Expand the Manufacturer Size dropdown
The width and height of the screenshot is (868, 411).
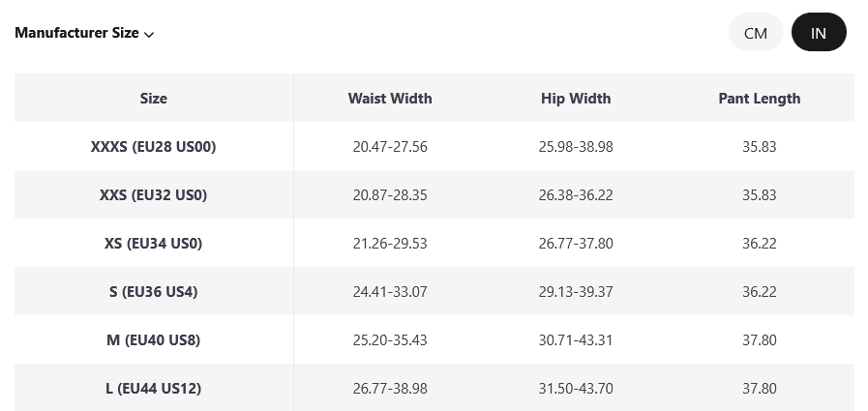tap(84, 33)
